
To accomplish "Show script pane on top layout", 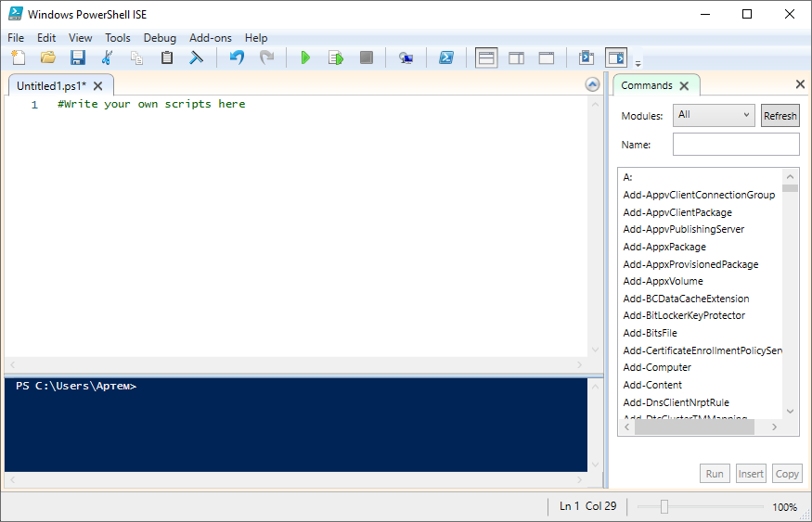I will pos(486,57).
